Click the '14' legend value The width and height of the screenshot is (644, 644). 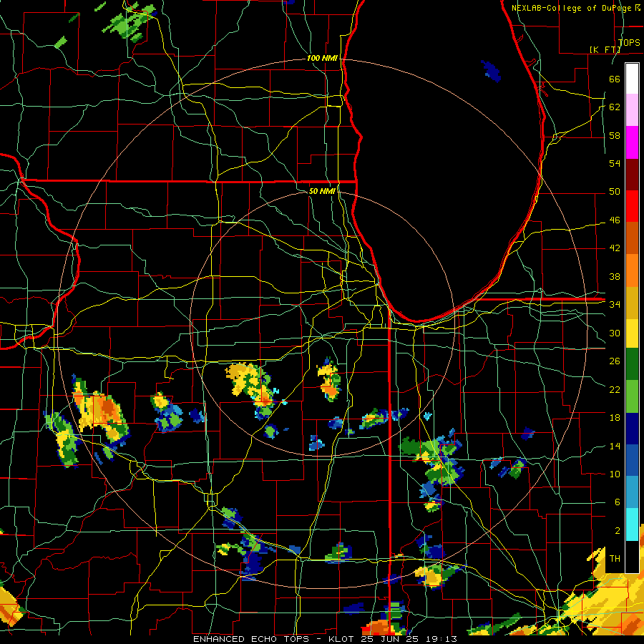click(615, 446)
